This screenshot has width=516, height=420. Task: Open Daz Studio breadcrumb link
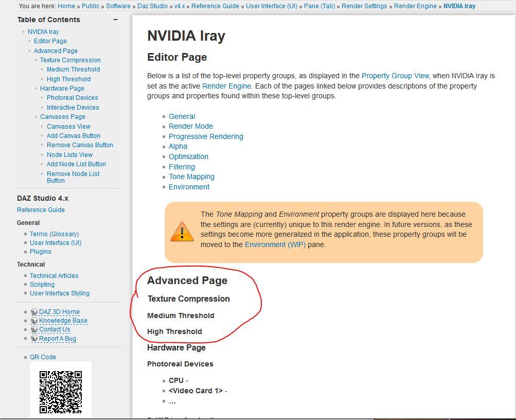152,6
